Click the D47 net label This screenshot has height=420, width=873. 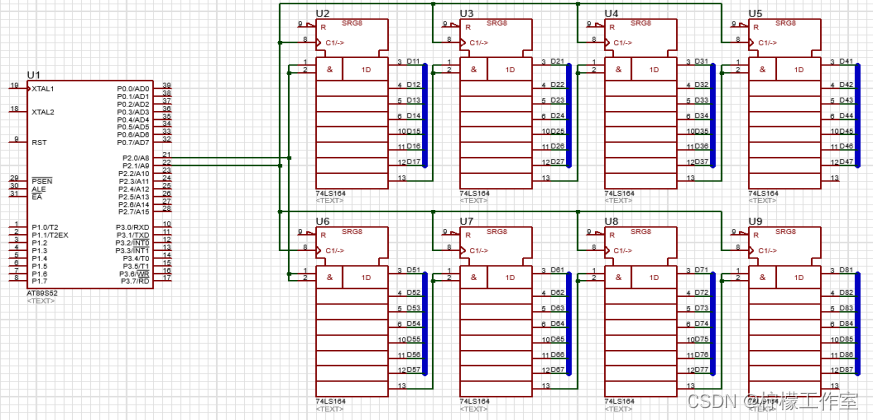846,162
